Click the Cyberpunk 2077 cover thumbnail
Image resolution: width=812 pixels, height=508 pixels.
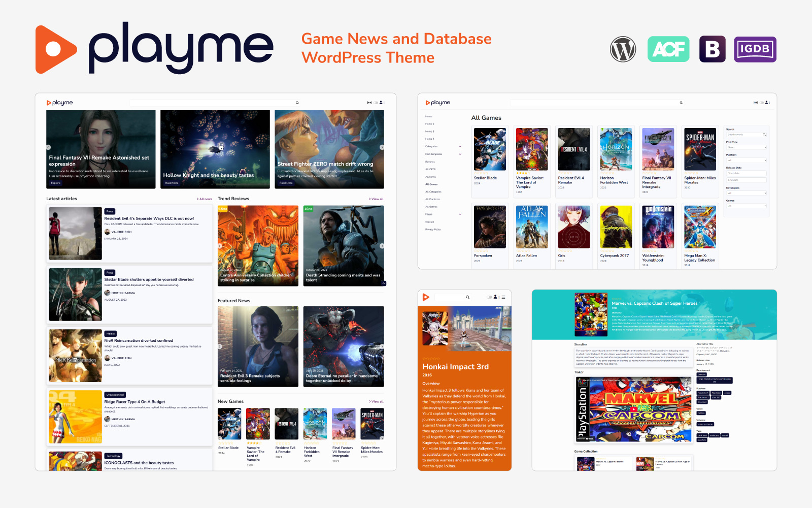click(616, 227)
